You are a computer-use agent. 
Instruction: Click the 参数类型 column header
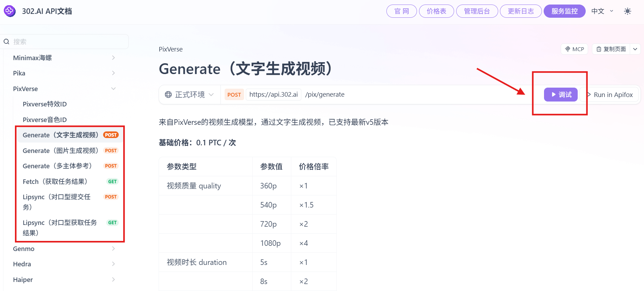coord(206,167)
